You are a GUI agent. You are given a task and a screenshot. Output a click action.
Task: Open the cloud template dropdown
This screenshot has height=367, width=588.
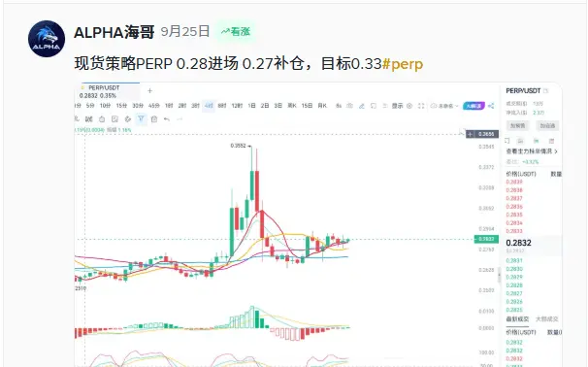coord(444,106)
